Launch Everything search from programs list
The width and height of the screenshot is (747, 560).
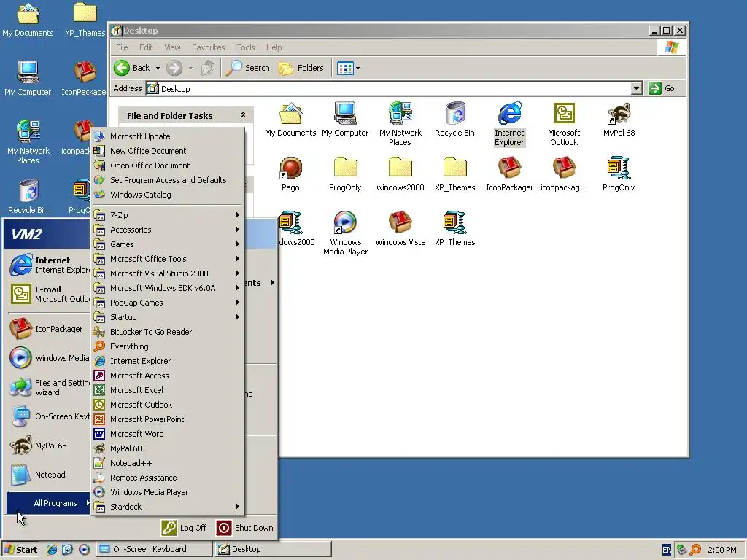point(168,346)
